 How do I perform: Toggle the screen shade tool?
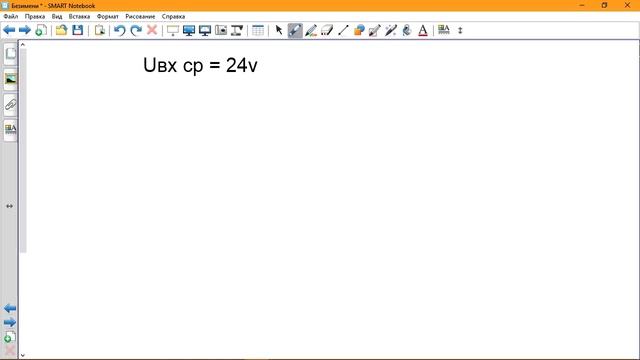(173, 30)
